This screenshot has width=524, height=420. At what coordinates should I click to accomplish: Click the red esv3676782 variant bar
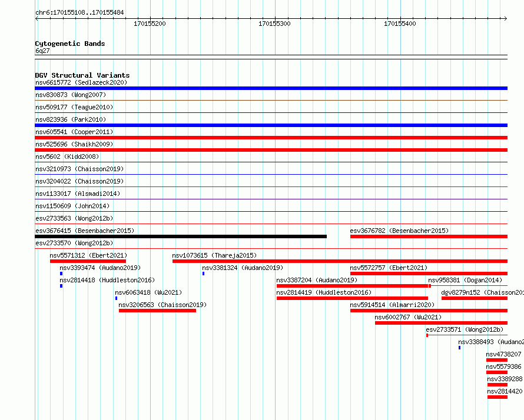coord(429,236)
